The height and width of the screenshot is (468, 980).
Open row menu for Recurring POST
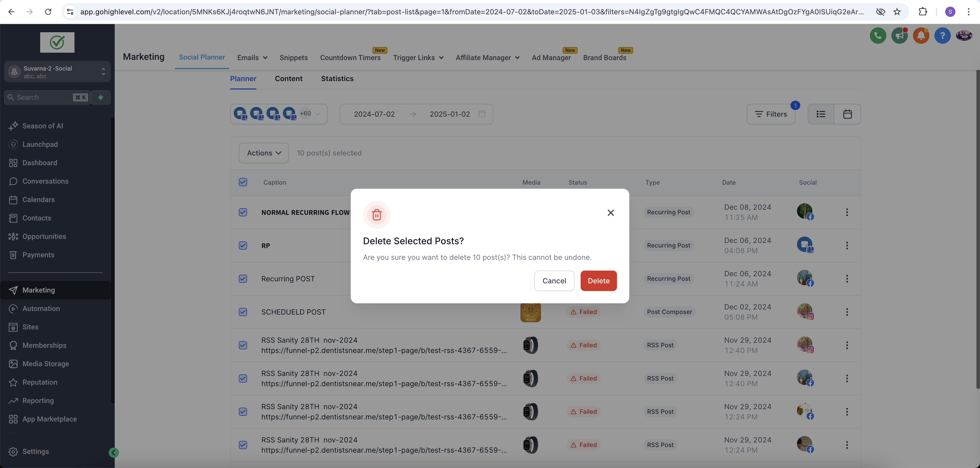(x=847, y=279)
